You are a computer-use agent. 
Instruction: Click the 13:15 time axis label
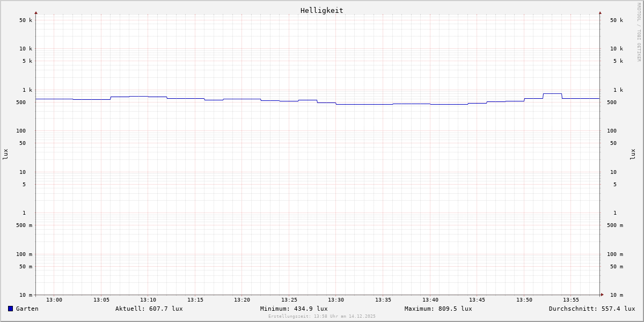click(x=195, y=300)
